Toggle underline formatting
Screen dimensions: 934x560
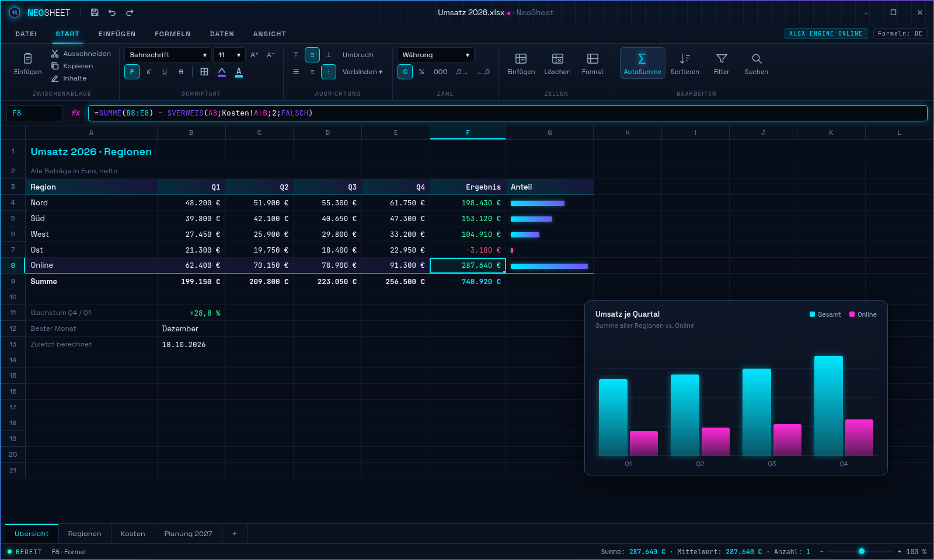pos(165,72)
